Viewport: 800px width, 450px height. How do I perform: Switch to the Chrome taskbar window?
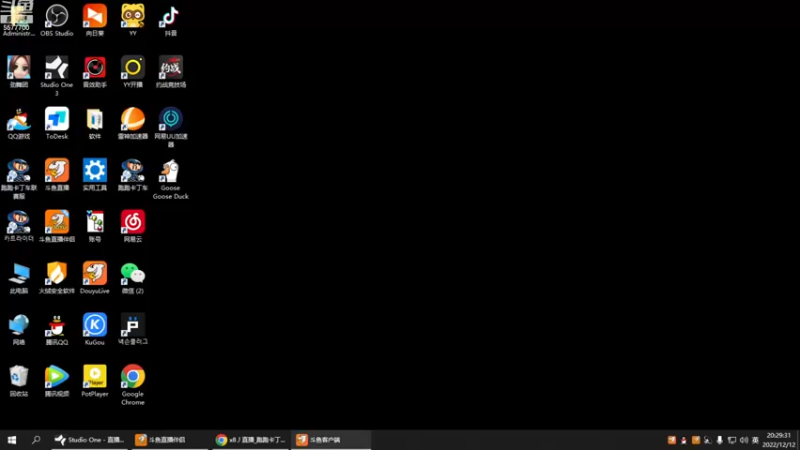250,439
